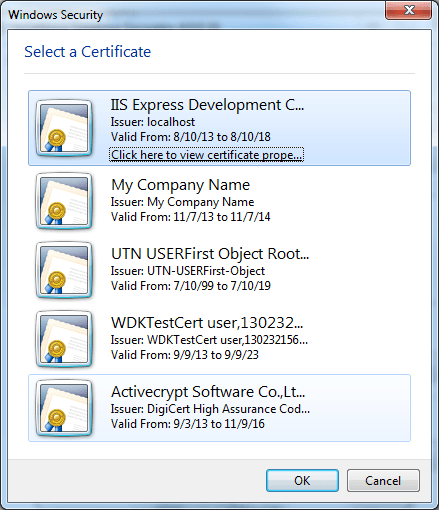Click 'Valid From: 9/3/13 to 11/9/16' text
This screenshot has width=439, height=510.
pos(188,424)
